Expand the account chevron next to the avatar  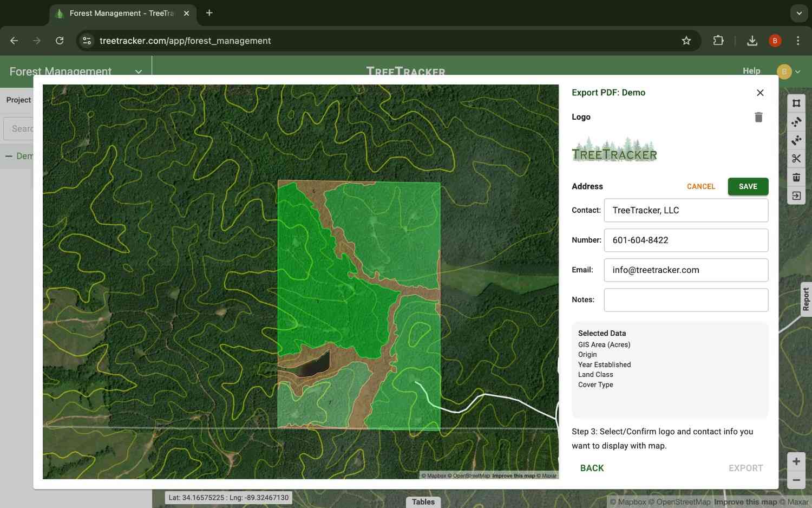(797, 71)
